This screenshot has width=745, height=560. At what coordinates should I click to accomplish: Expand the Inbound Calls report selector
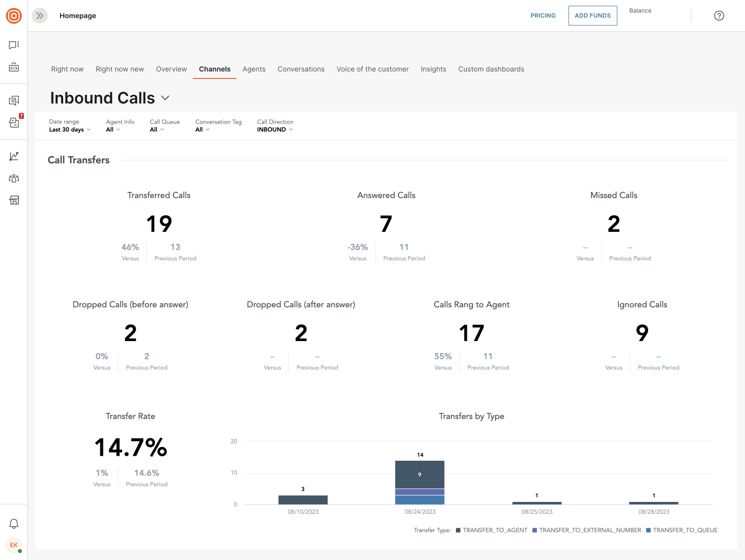(165, 98)
